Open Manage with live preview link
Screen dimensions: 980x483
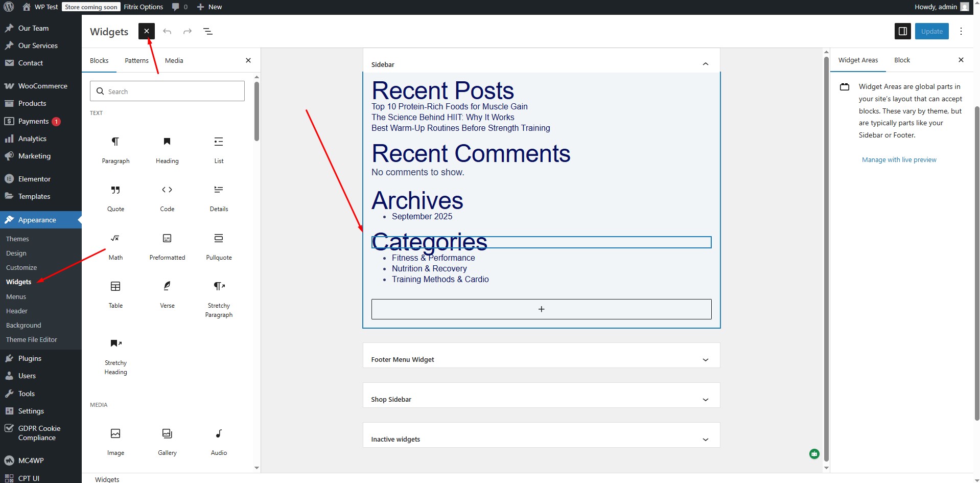click(x=899, y=160)
